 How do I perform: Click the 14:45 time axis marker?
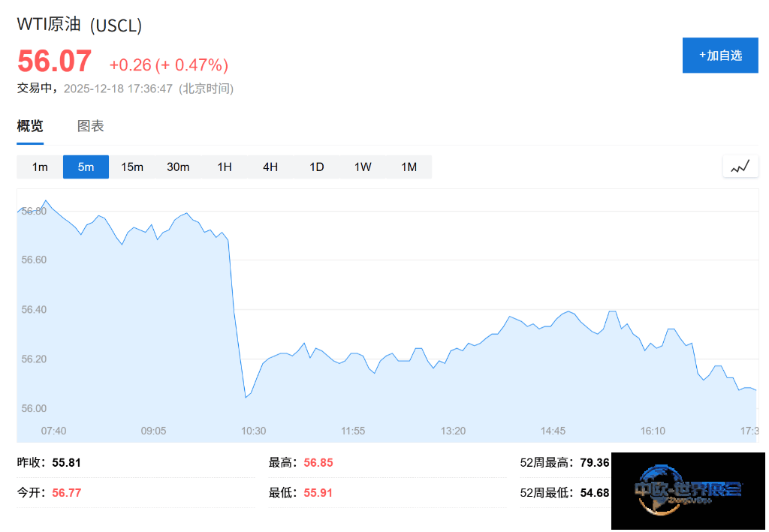tap(553, 431)
